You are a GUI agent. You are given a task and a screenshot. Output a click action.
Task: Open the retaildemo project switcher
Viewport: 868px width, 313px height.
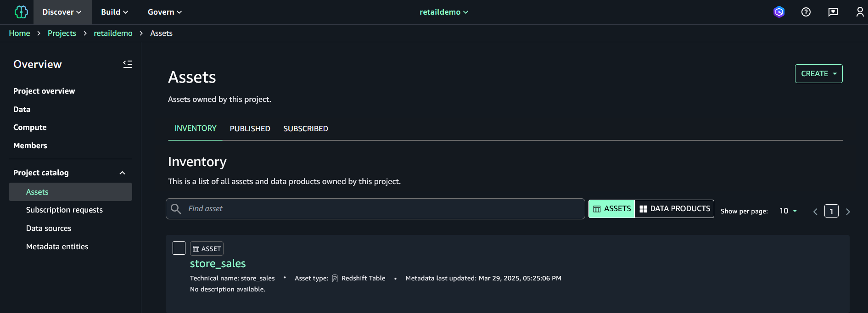[x=444, y=12]
